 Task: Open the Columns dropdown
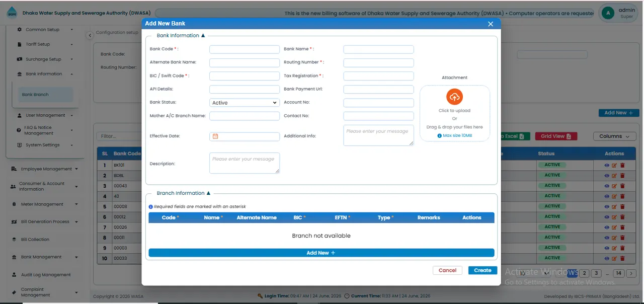(x=614, y=136)
